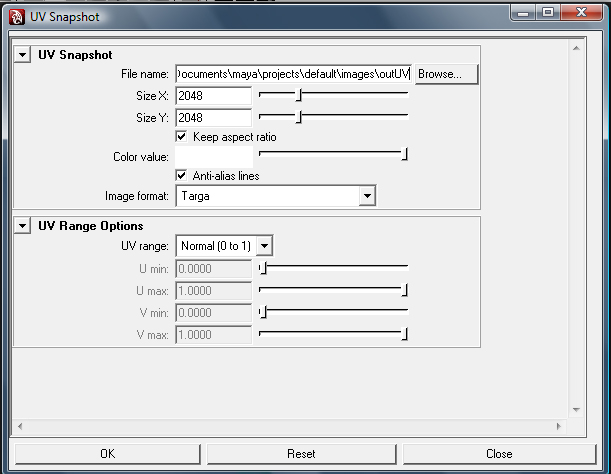Collapse the UV Snapshot section
This screenshot has height=474, width=611.
click(x=22, y=55)
